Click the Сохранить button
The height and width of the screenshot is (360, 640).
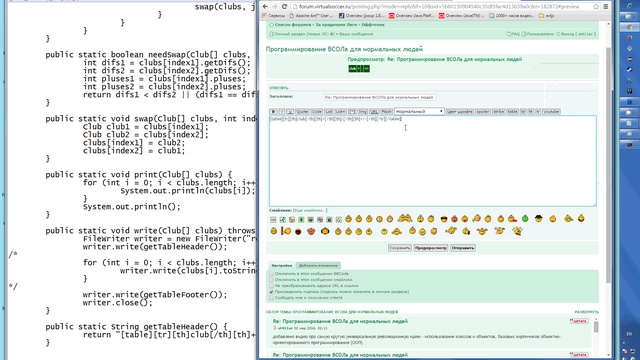400,248
